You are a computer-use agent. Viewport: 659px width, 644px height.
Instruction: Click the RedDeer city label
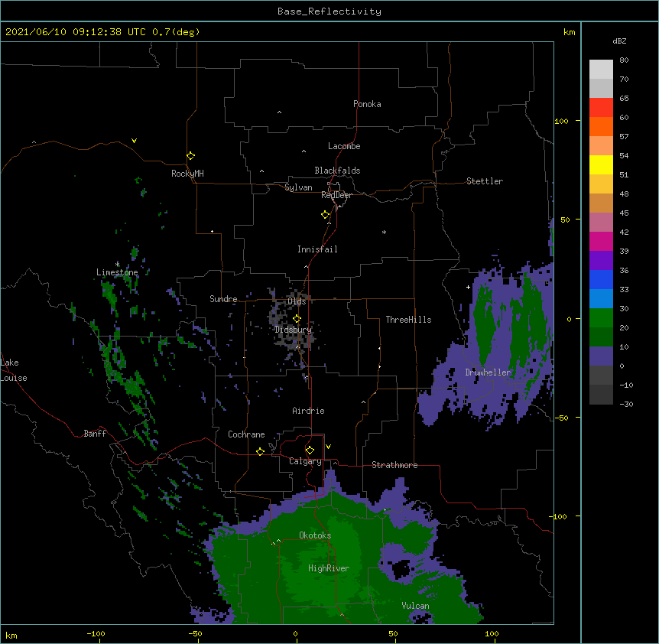336,195
